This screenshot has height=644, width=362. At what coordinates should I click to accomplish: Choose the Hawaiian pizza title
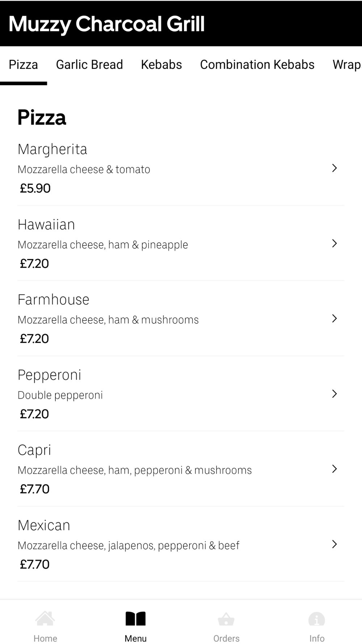pyautogui.click(x=46, y=225)
